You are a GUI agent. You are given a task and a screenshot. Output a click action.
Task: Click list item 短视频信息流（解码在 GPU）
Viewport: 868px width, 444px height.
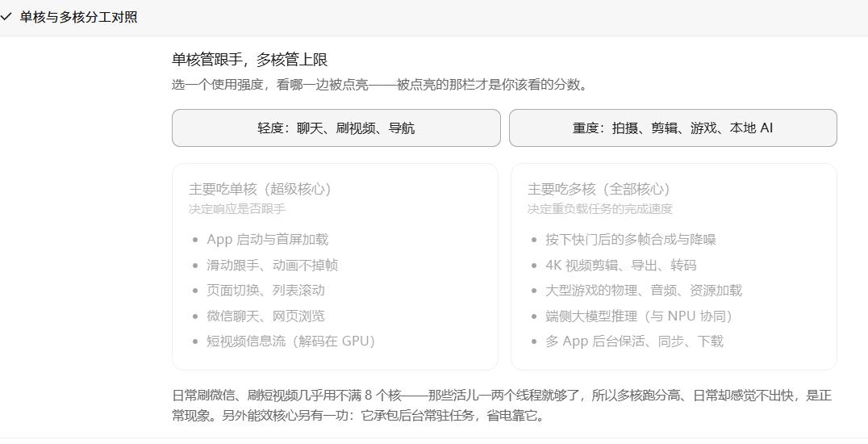[291, 341]
